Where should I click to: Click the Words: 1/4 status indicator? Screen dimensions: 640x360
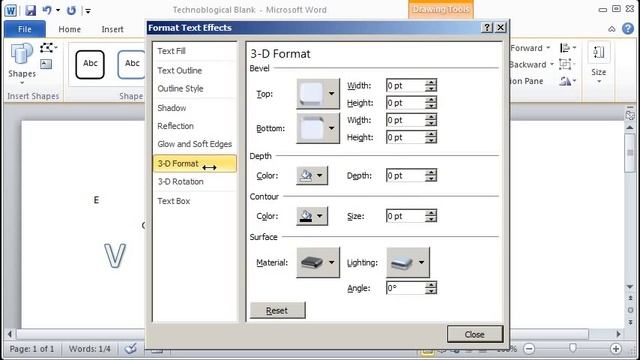tap(89, 349)
